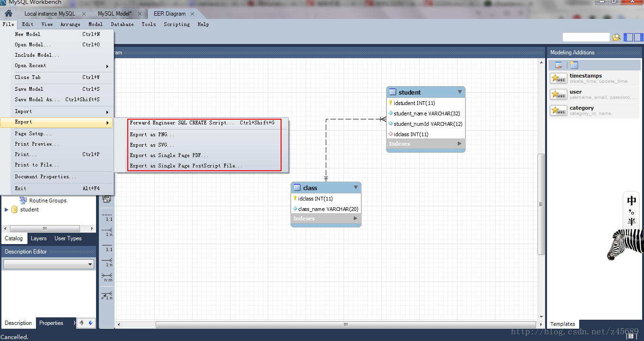
Task: Switch to the Properties tab
Action: [51, 323]
